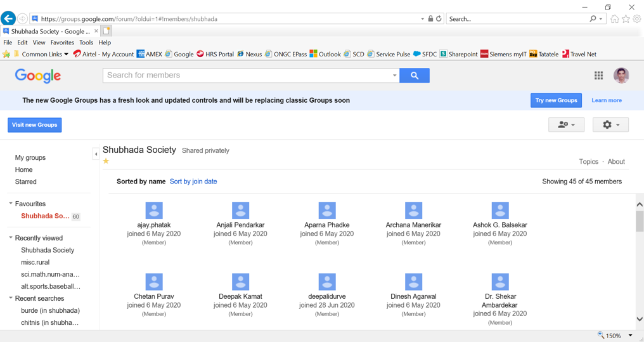The width and height of the screenshot is (644, 342).
Task: Open the Tools menu
Action: point(86,43)
